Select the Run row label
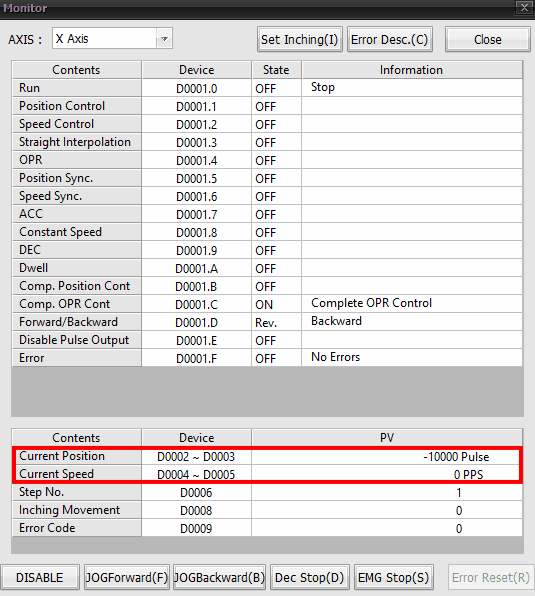The height and width of the screenshot is (596, 535). [77, 88]
